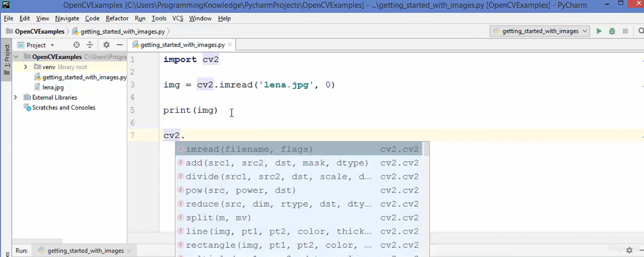Image resolution: width=644 pixels, height=257 pixels.
Task: Click the locate/scroll-from-source target icon
Action: (76, 45)
